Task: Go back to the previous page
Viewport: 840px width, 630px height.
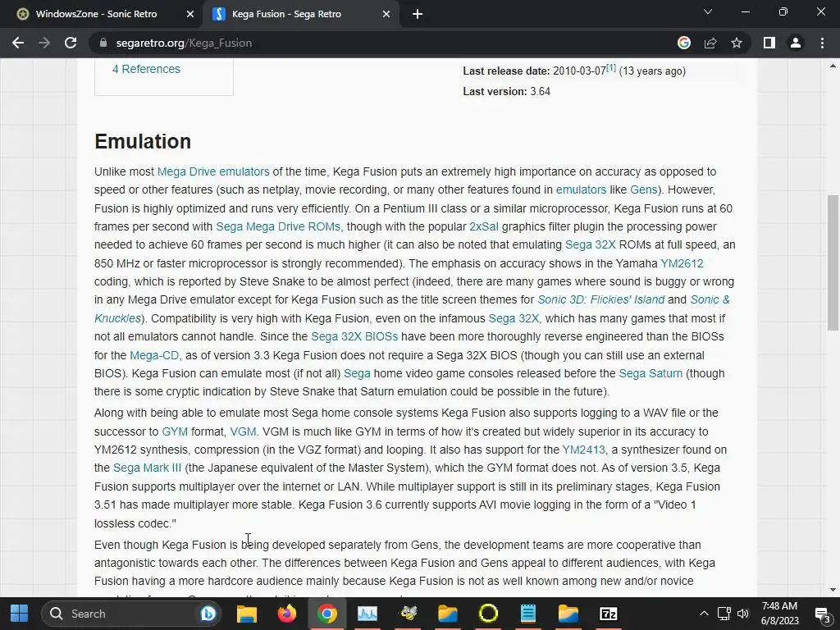Action: click(x=18, y=43)
